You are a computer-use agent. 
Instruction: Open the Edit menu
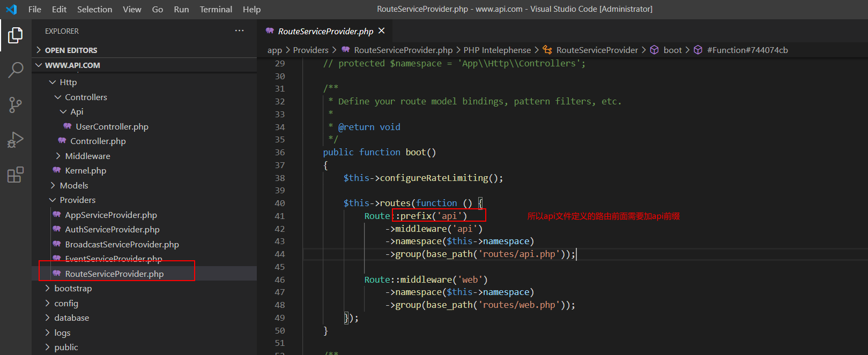60,9
